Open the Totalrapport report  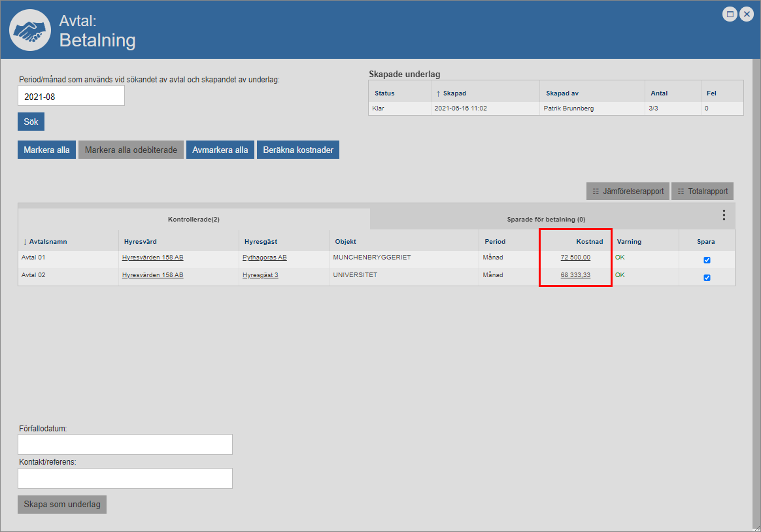703,191
